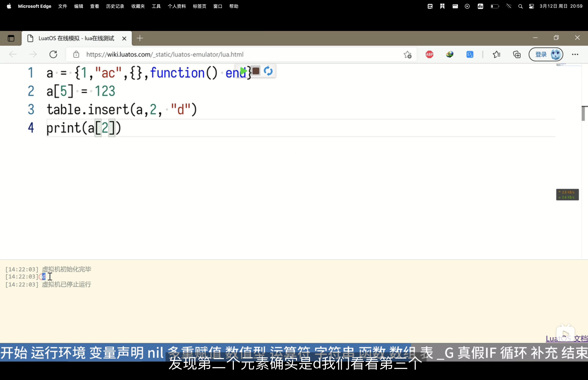Click the date and time 3月12日 周日 20:59
The width and height of the screenshot is (588, 380).
coord(561,6)
